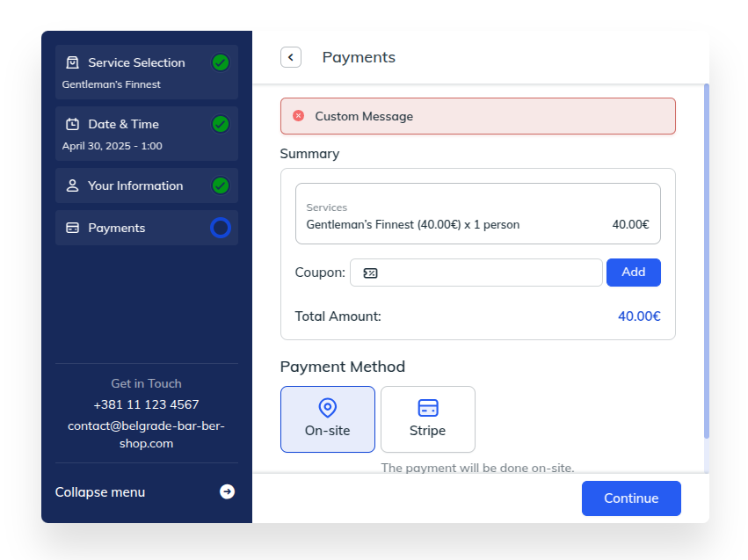Screen dimensions: 748x560
Task: Click the Date & Time calendar icon
Action: tap(72, 124)
